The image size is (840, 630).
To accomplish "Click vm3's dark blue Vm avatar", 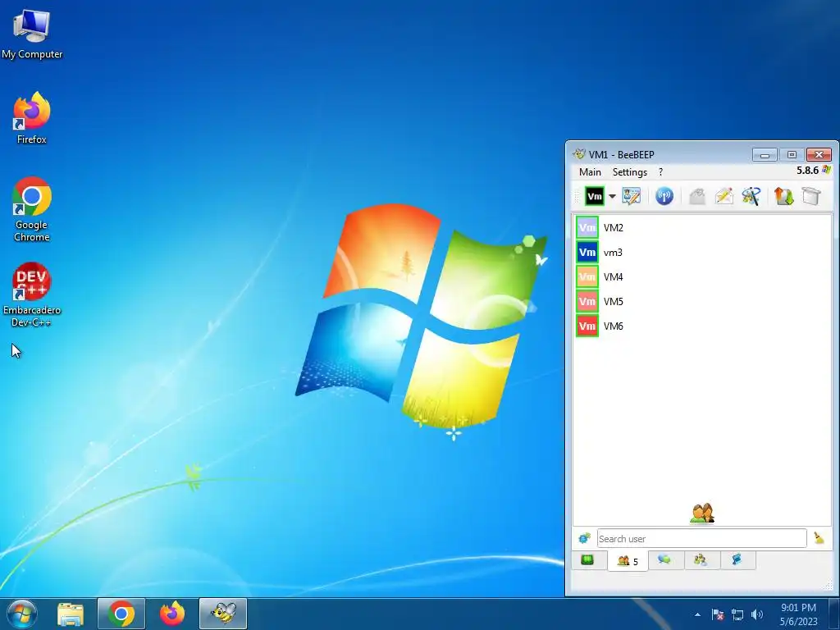I will (x=587, y=253).
